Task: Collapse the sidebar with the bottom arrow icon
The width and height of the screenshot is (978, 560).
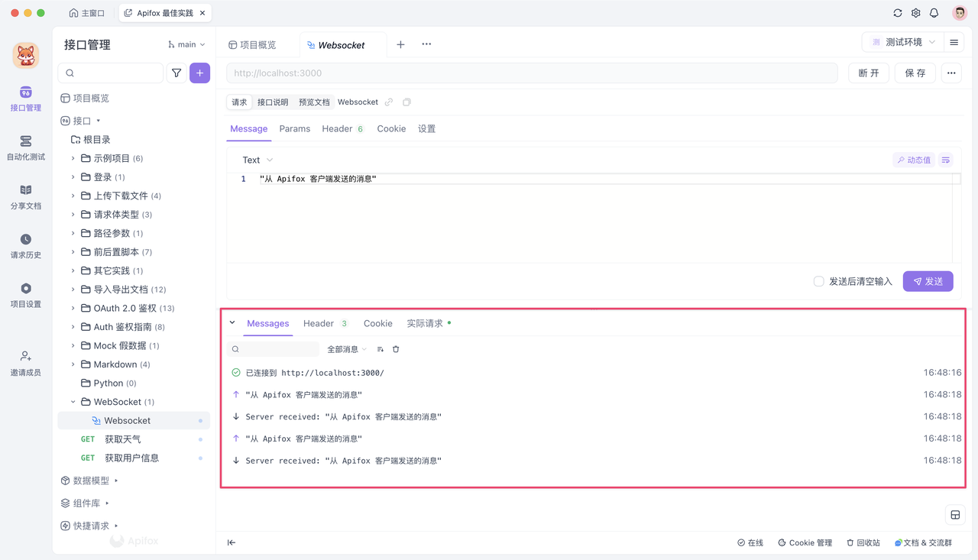Action: (232, 542)
